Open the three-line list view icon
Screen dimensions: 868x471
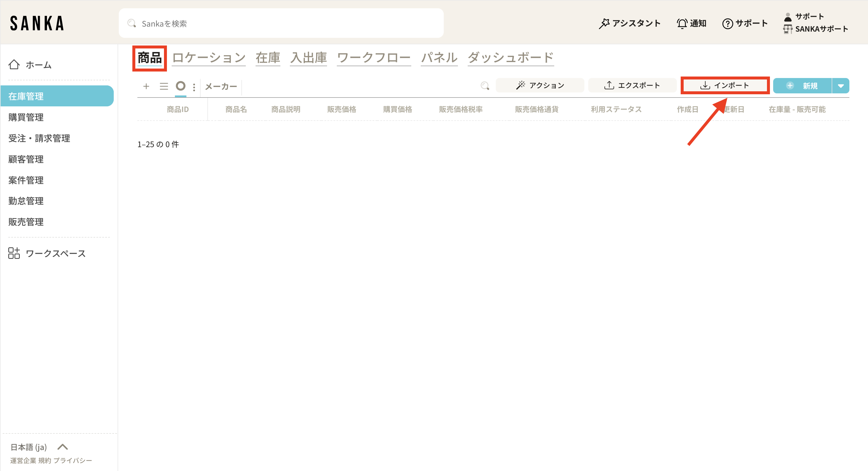pyautogui.click(x=164, y=86)
